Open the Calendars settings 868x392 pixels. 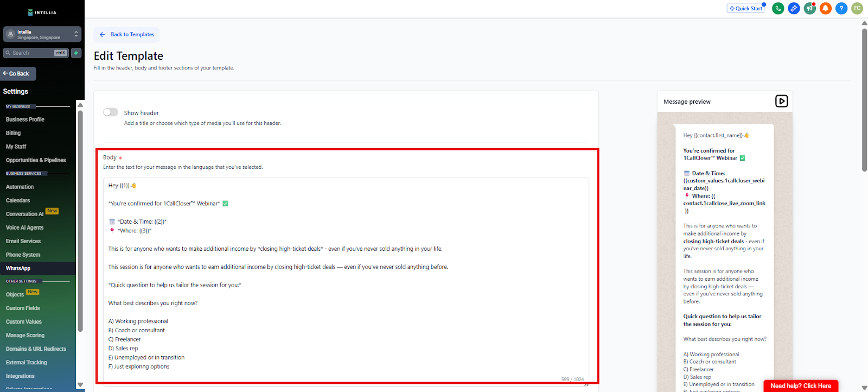pos(18,200)
